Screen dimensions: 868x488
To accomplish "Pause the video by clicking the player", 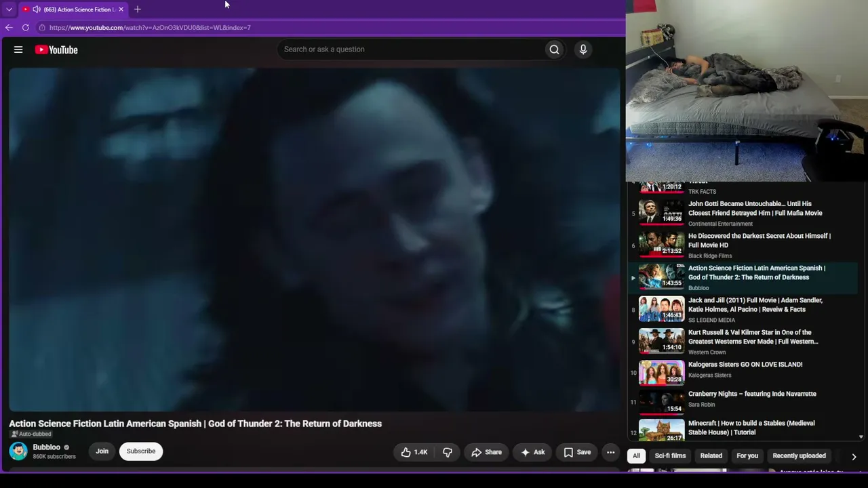I will [x=314, y=239].
